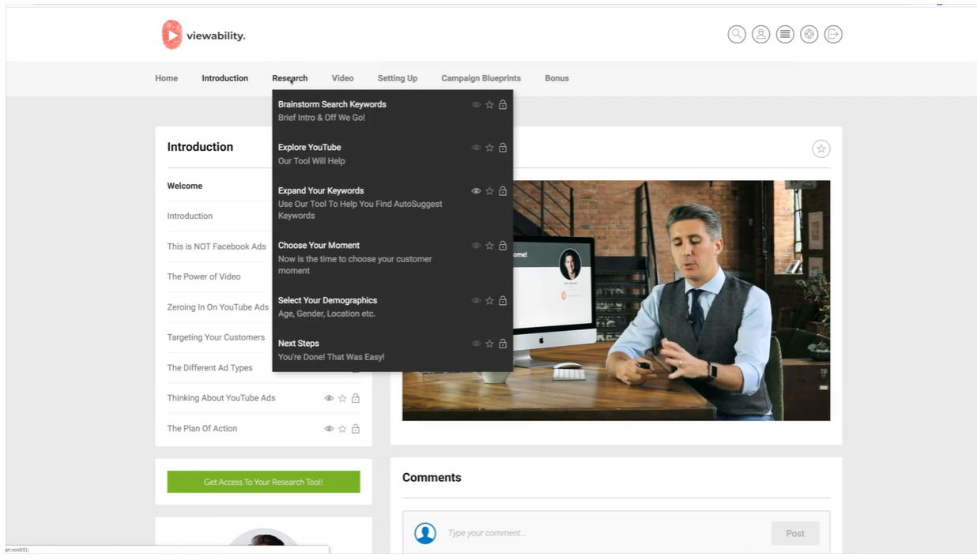Click the support lifebuoy icon in header
The width and height of the screenshot is (977, 560).
point(809,34)
